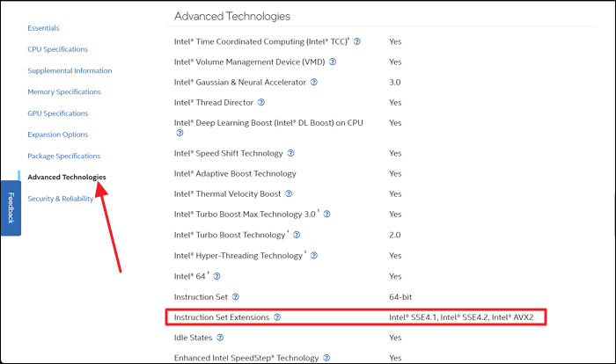Image resolution: width=616 pixels, height=364 pixels.
Task: Select Advanced Technologies in sidebar navigation
Action: 67,177
